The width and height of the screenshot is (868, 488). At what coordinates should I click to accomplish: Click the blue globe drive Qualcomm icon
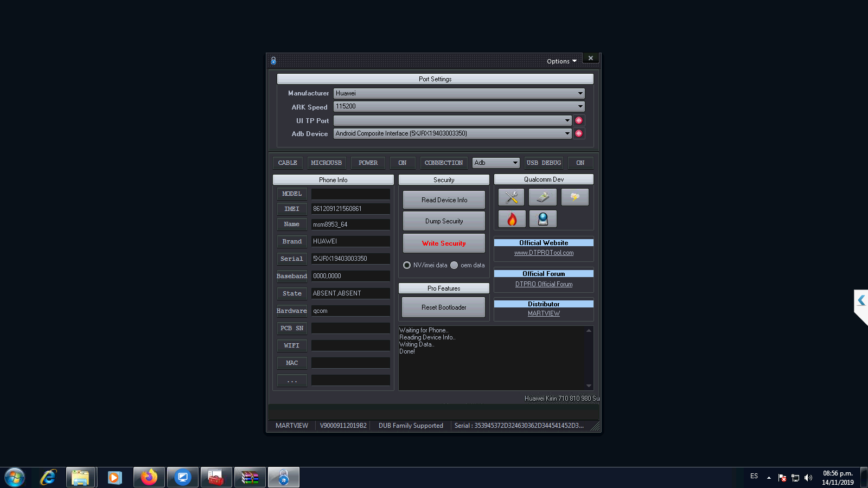[x=543, y=219]
